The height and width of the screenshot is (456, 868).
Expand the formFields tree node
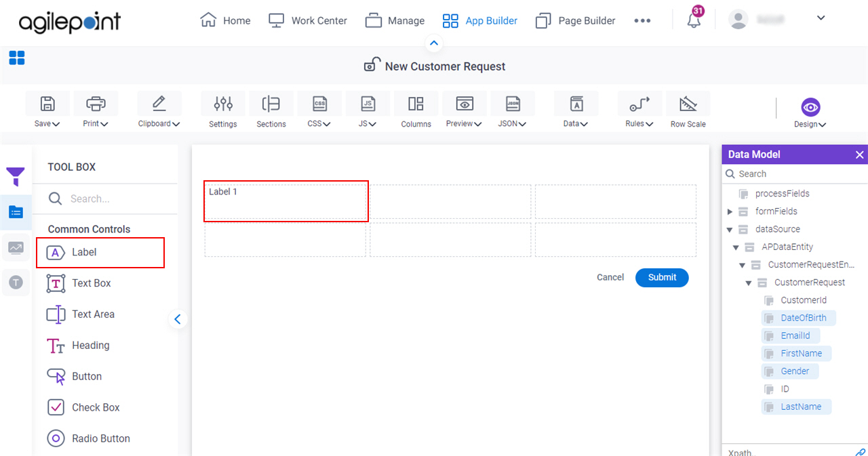click(730, 211)
